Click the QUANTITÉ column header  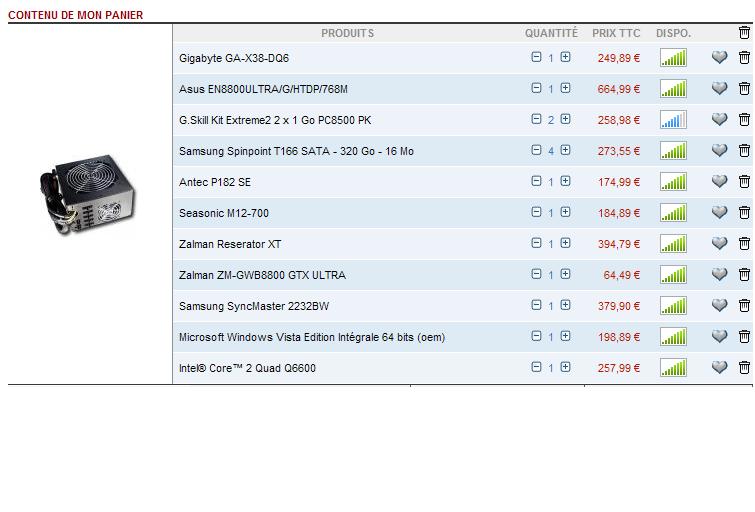point(551,33)
